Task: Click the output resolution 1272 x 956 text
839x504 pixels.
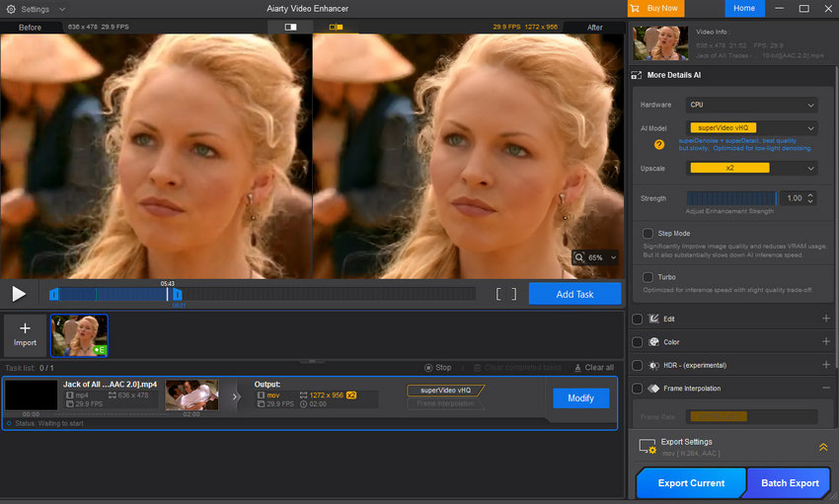Action: [x=327, y=396]
